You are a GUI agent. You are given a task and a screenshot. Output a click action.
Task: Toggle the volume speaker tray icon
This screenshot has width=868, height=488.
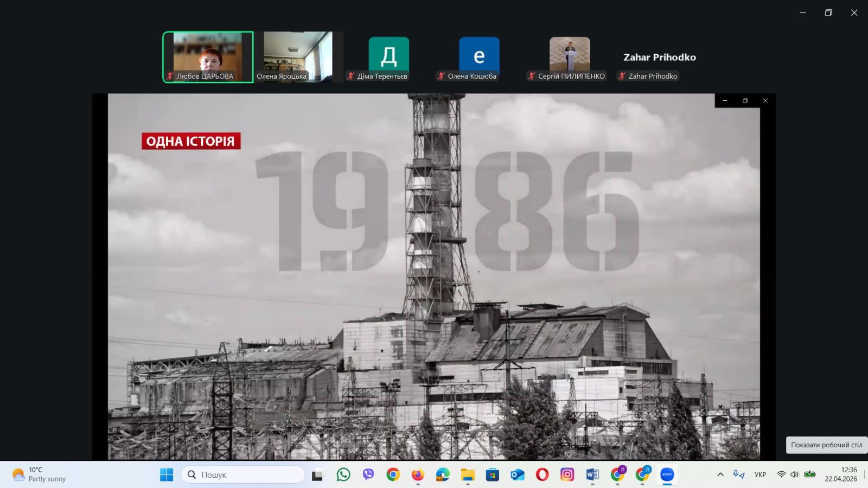794,474
